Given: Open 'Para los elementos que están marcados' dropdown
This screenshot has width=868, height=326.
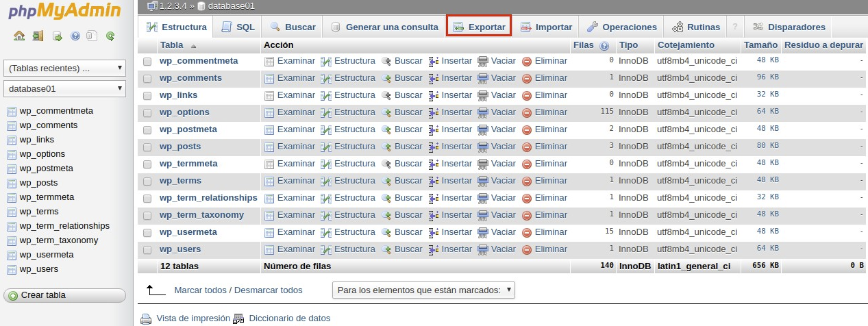Looking at the screenshot, I should click(423, 290).
